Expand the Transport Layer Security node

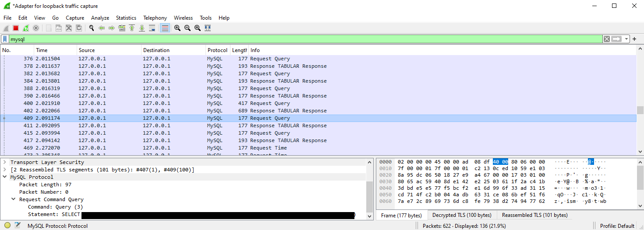click(x=5, y=162)
